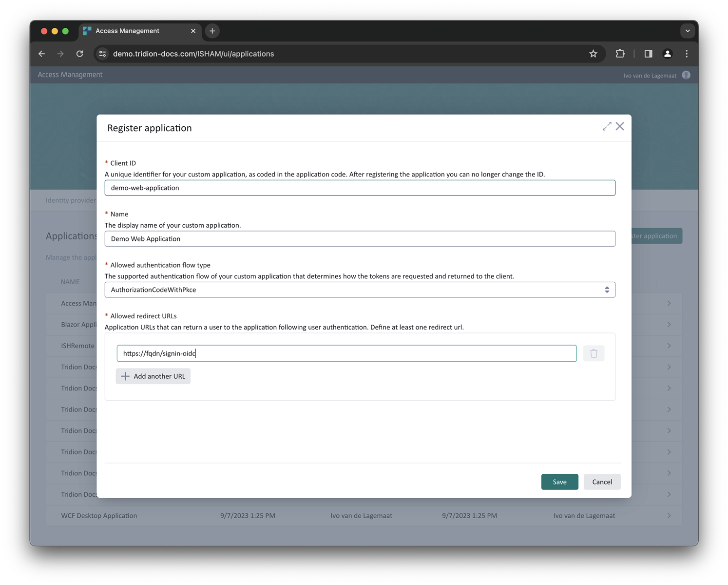Open a new browser tab
This screenshot has width=728, height=585.
tap(212, 31)
